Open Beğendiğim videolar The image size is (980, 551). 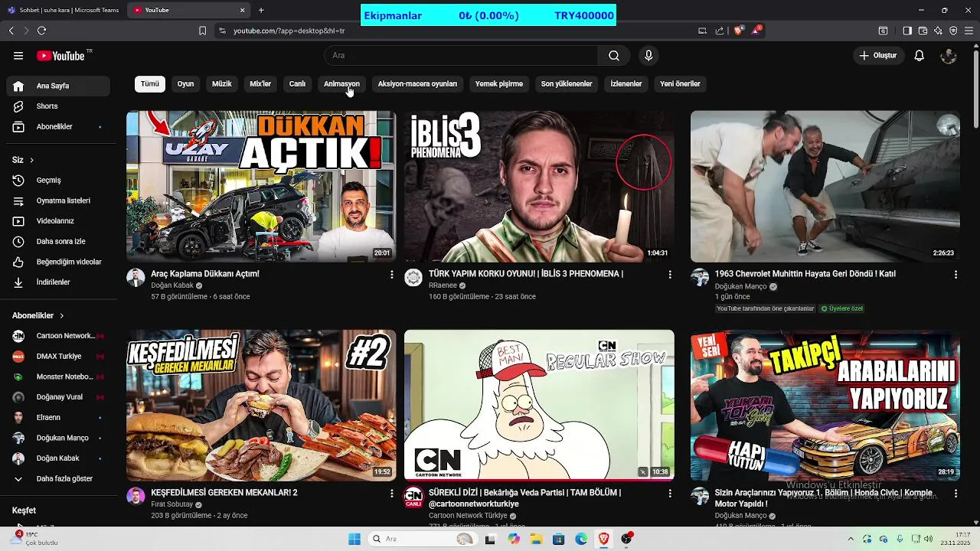(57, 262)
